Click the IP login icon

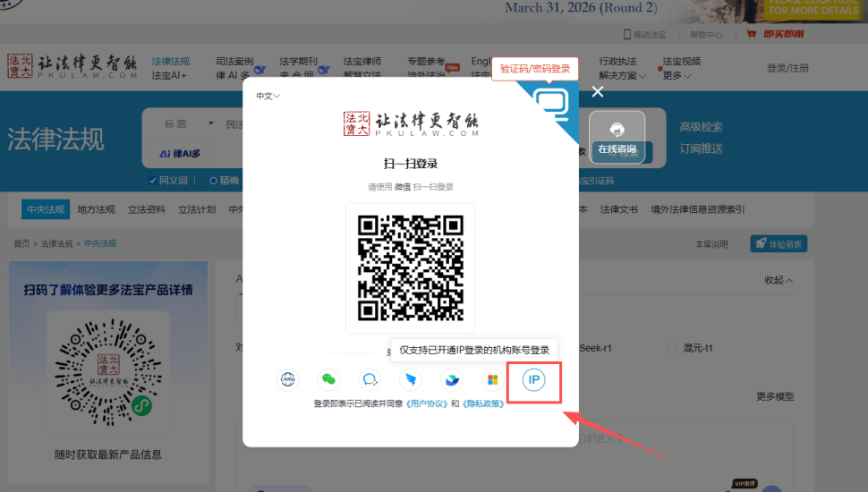tap(533, 379)
